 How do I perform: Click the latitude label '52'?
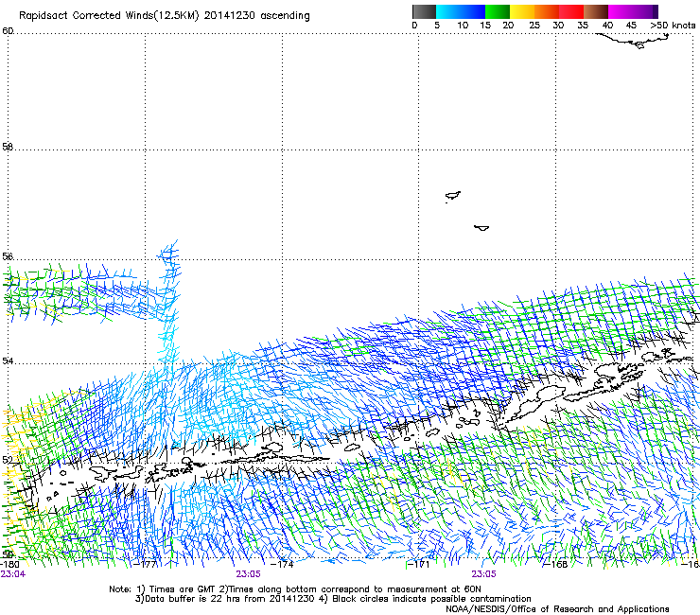point(8,460)
